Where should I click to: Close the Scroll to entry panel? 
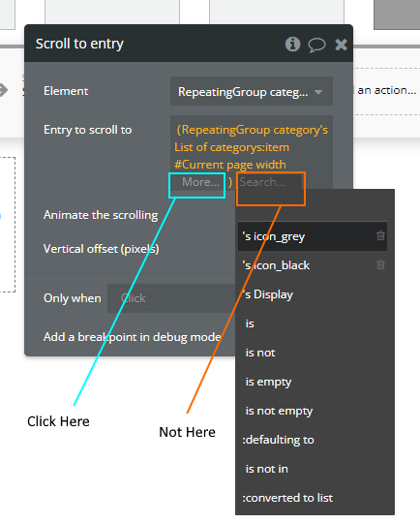[341, 45]
